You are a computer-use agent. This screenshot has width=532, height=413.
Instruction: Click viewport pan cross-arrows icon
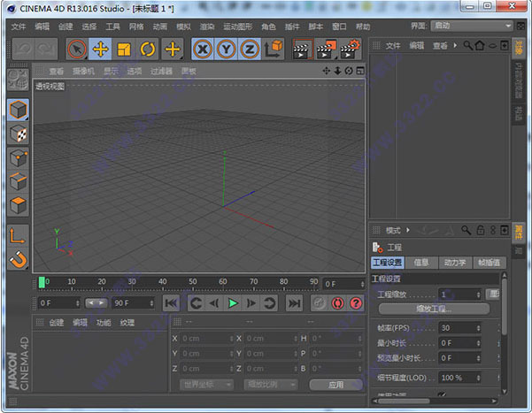(326, 71)
